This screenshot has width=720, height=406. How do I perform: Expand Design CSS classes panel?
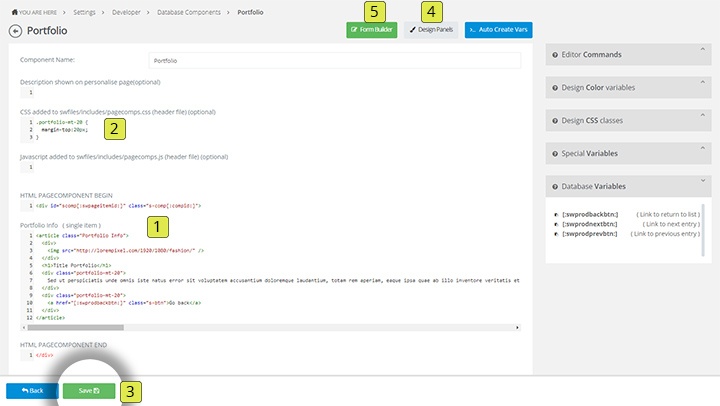coord(628,120)
